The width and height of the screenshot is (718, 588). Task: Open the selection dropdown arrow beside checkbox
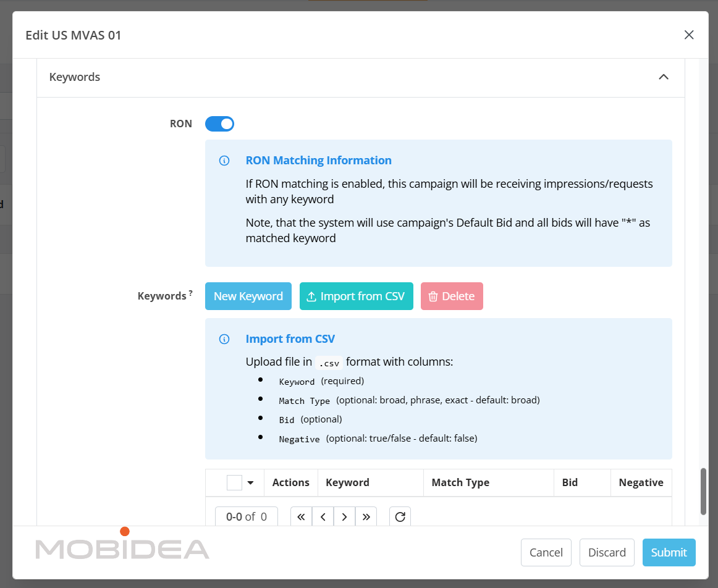pyautogui.click(x=250, y=483)
